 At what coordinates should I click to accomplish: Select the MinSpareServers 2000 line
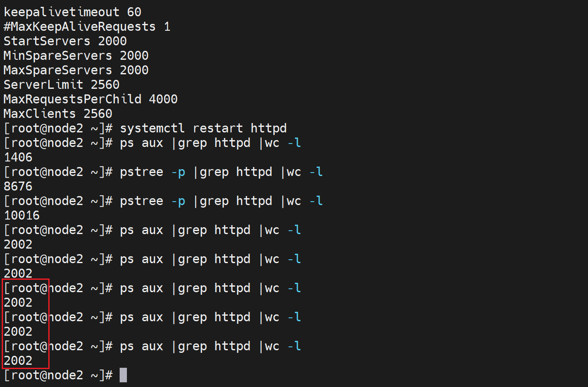click(x=76, y=56)
